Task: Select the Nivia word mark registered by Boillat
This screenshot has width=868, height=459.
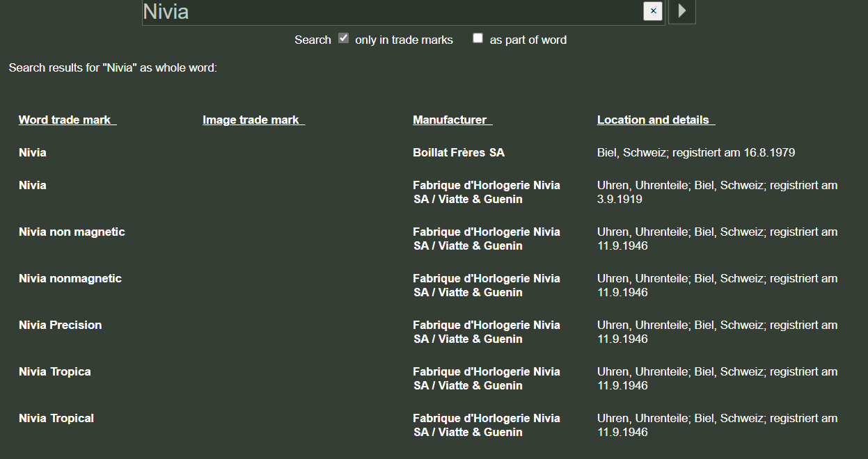Action: point(33,152)
